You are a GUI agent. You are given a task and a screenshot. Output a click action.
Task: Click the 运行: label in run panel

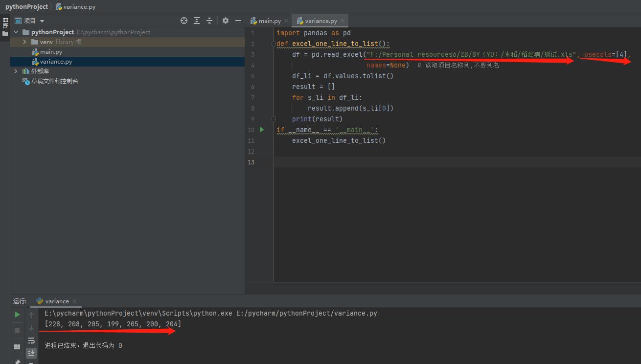coord(20,301)
